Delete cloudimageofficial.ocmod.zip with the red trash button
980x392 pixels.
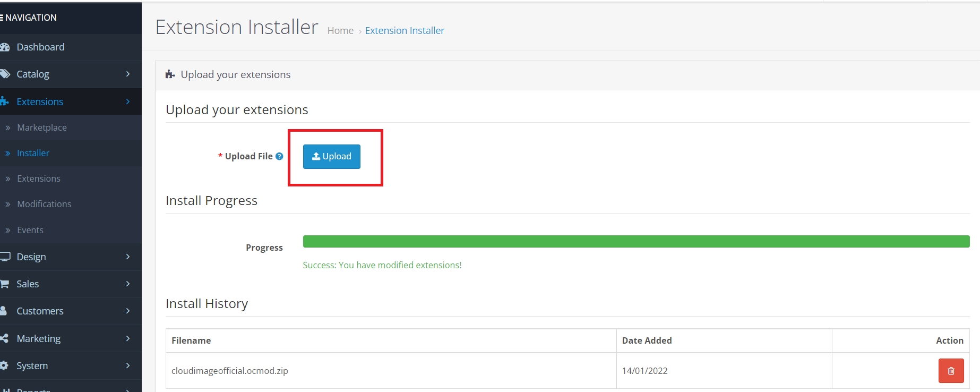point(951,371)
